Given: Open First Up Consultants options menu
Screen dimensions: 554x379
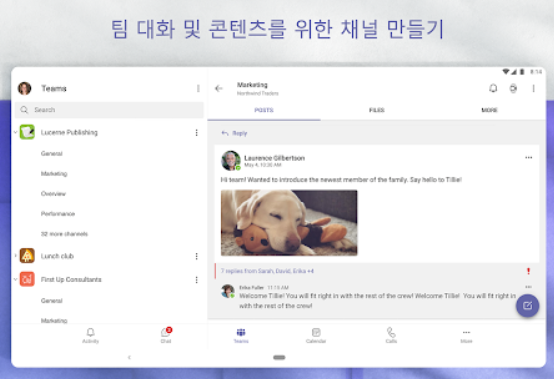Looking at the screenshot, I should pyautogui.click(x=196, y=280).
